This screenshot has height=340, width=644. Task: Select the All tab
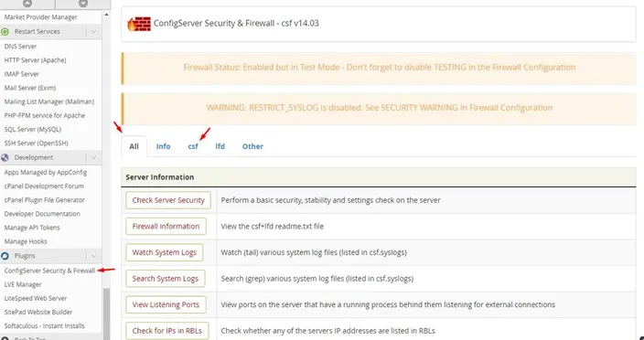pos(134,146)
